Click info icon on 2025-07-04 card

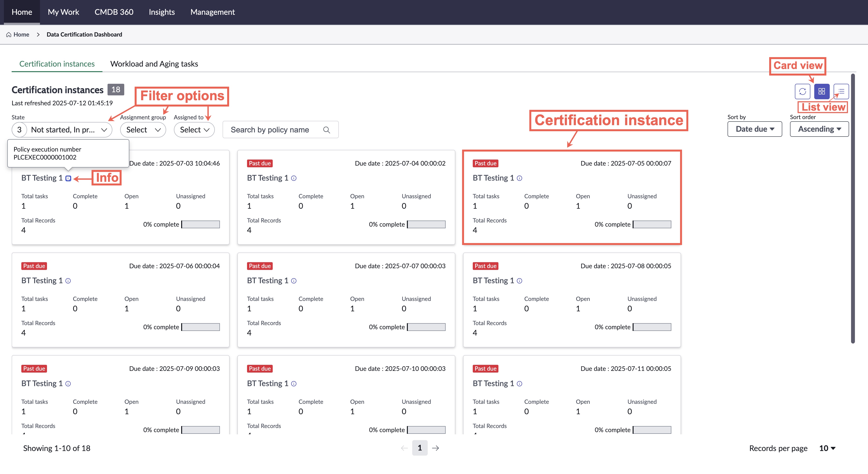294,178
